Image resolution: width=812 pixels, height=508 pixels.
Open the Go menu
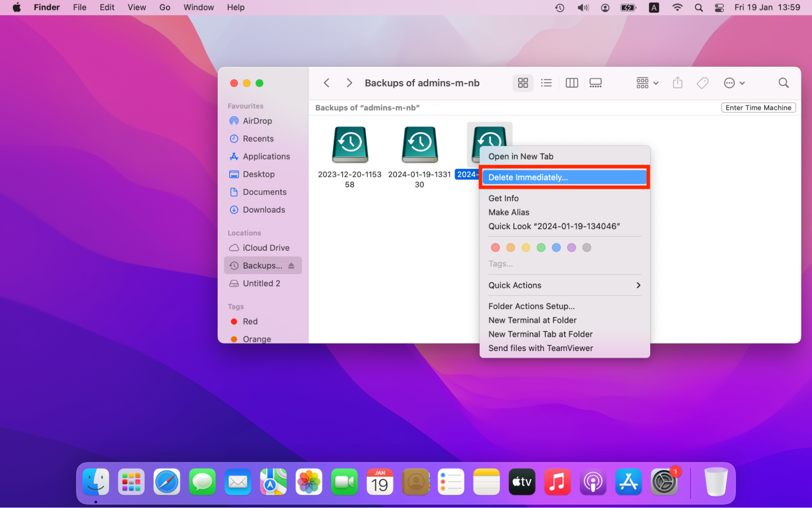click(165, 7)
